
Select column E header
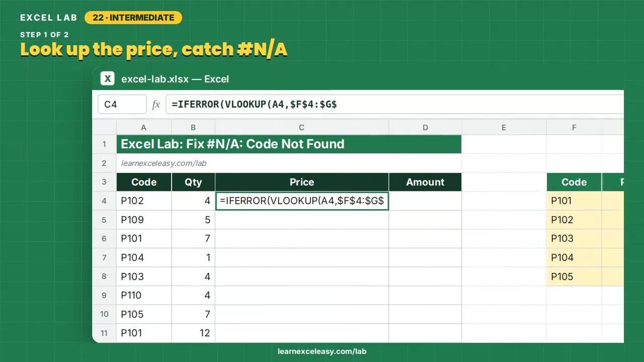[504, 128]
